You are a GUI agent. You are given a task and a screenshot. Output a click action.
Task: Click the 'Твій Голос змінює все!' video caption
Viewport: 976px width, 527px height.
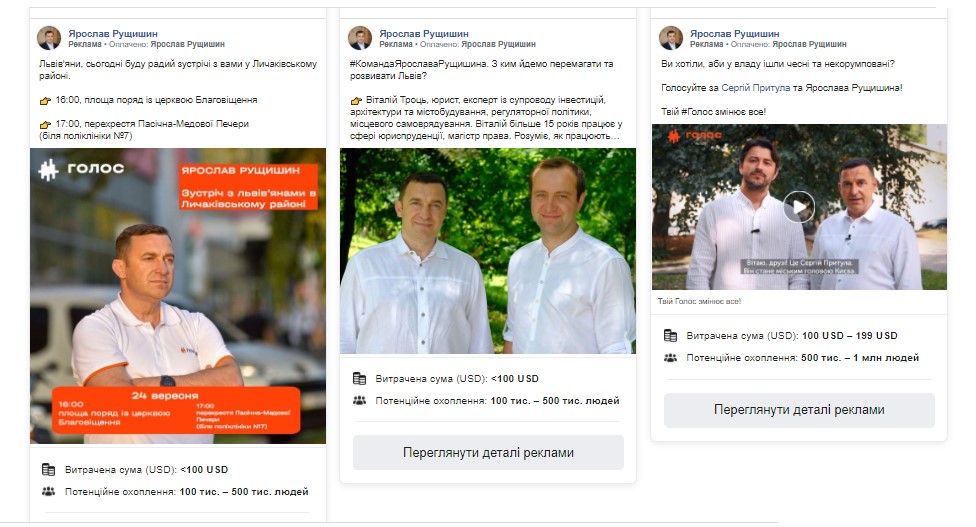tap(700, 301)
